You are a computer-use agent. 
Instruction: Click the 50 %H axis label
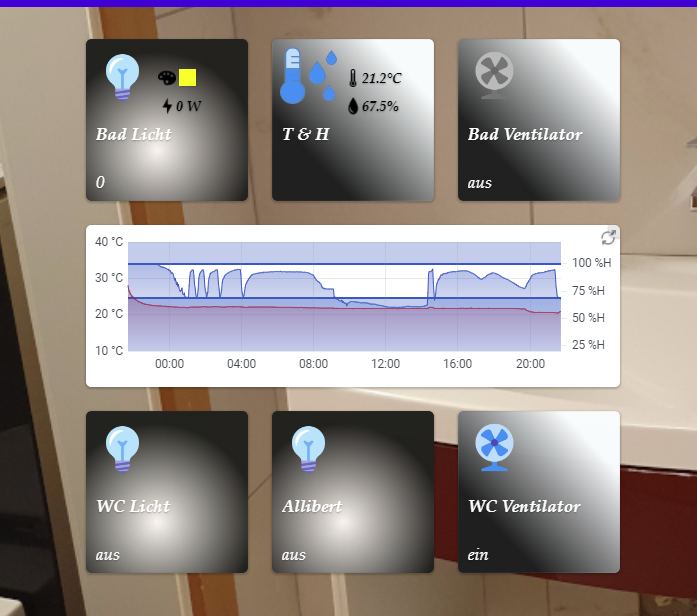[x=588, y=318]
